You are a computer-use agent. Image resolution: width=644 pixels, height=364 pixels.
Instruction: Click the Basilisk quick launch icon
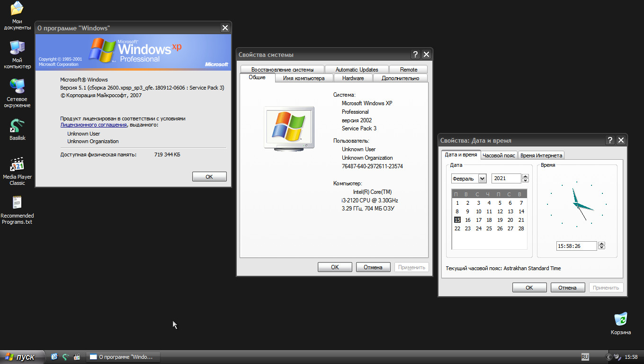point(65,357)
